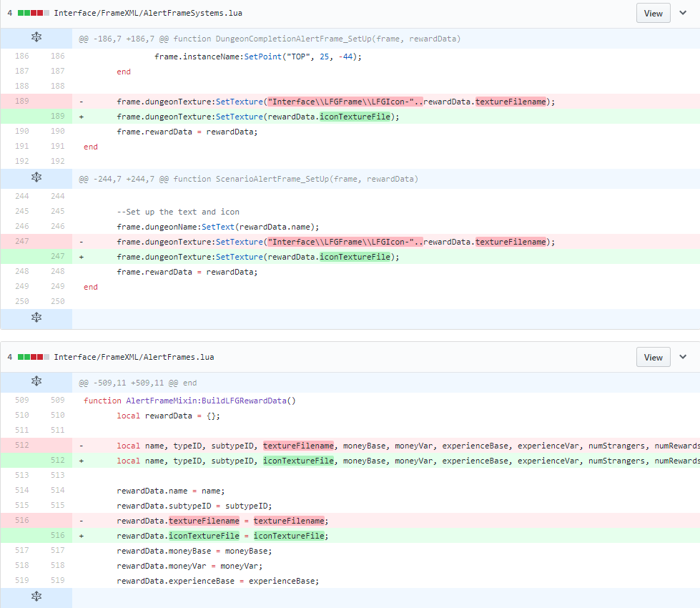
Task: Click 'frame.dungeonName:SetText(rewardData.name);' line
Action: click(218, 227)
